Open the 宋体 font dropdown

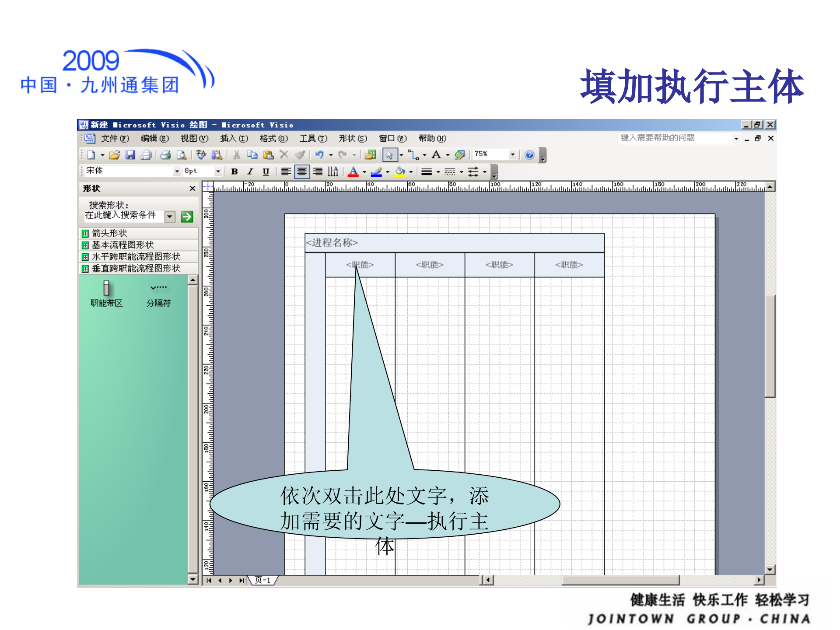178,171
